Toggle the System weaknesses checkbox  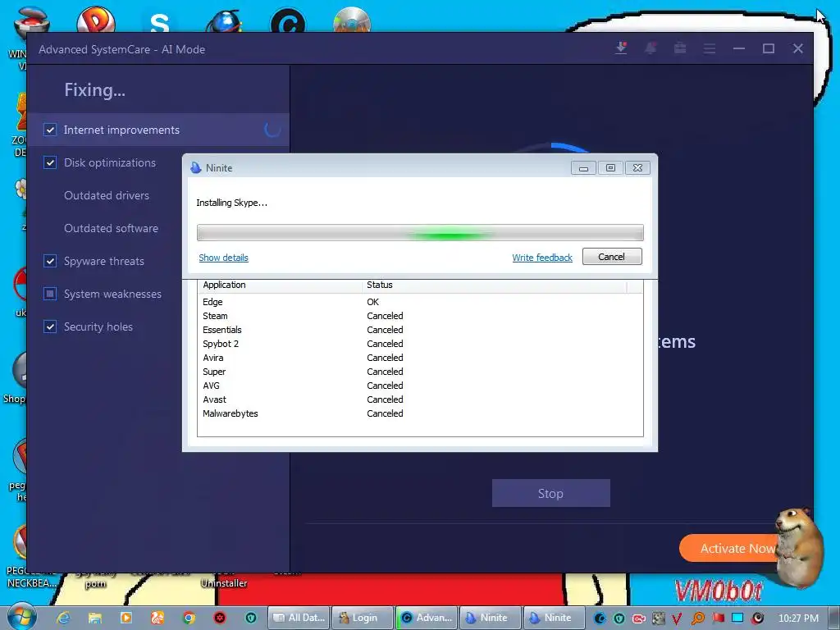pyautogui.click(x=50, y=294)
